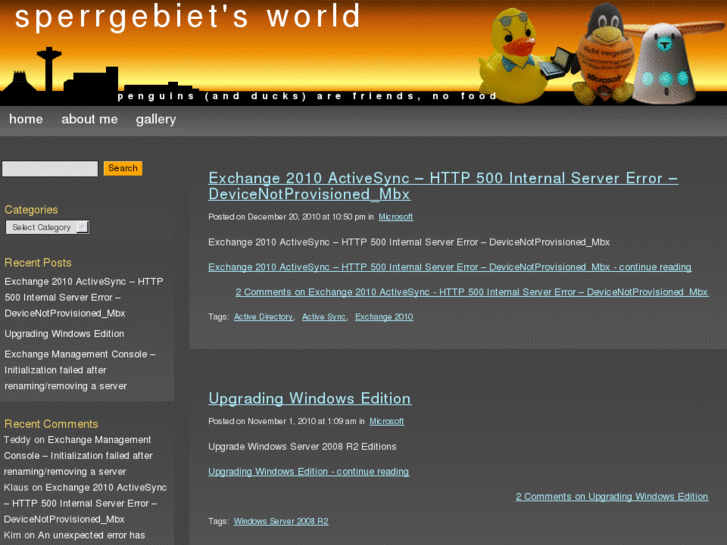Screen dimensions: 727x545
Task: Open 2 Comments on Exchange 2010 ActiveSync
Action: click(472, 292)
